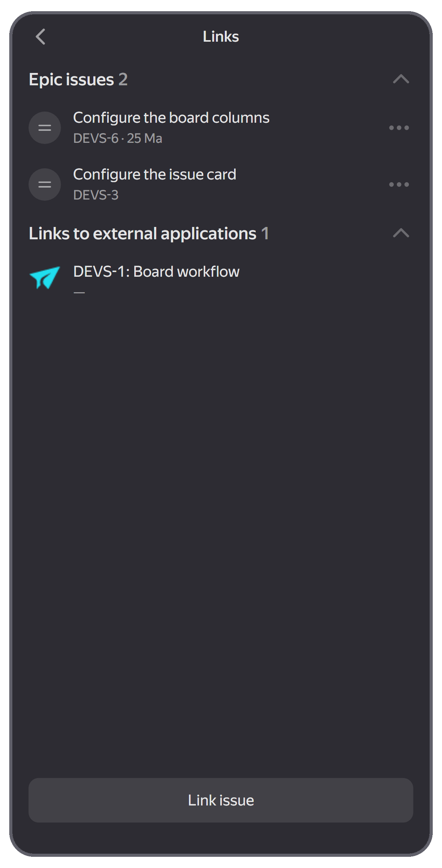This screenshot has height=868, width=442.
Task: Open more options for Configure the issue card
Action: (399, 184)
